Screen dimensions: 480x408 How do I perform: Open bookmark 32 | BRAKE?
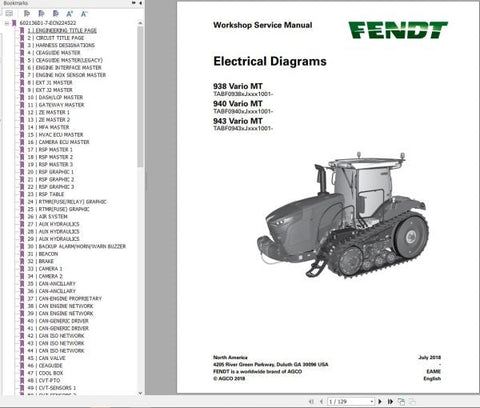point(41,261)
